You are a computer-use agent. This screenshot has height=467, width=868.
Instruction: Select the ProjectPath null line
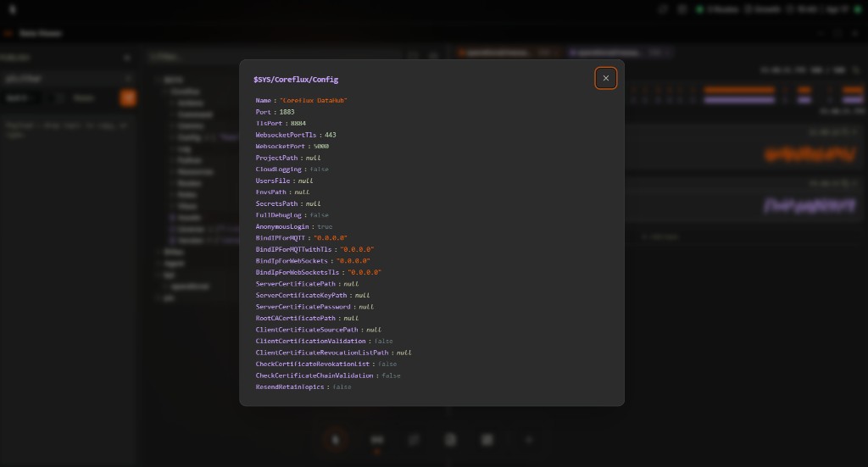click(x=288, y=158)
